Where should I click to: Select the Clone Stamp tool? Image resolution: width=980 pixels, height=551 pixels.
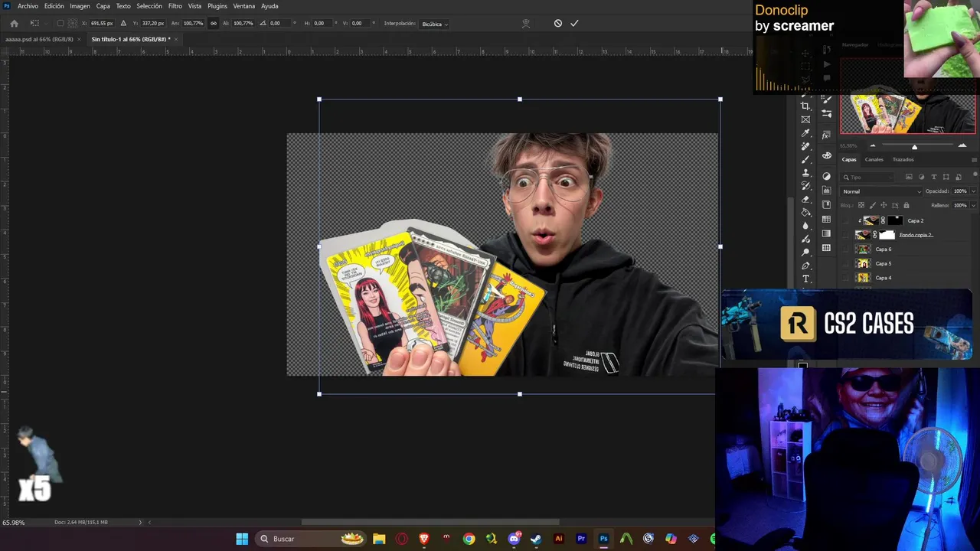pyautogui.click(x=805, y=173)
